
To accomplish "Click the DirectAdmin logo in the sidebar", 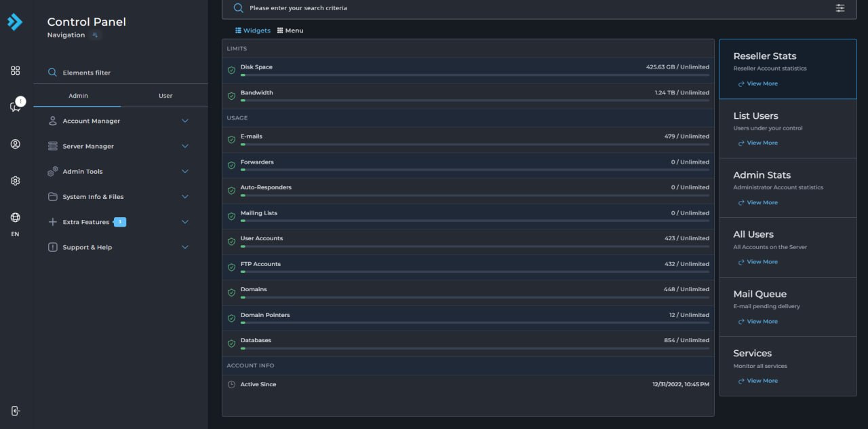I will coord(15,22).
